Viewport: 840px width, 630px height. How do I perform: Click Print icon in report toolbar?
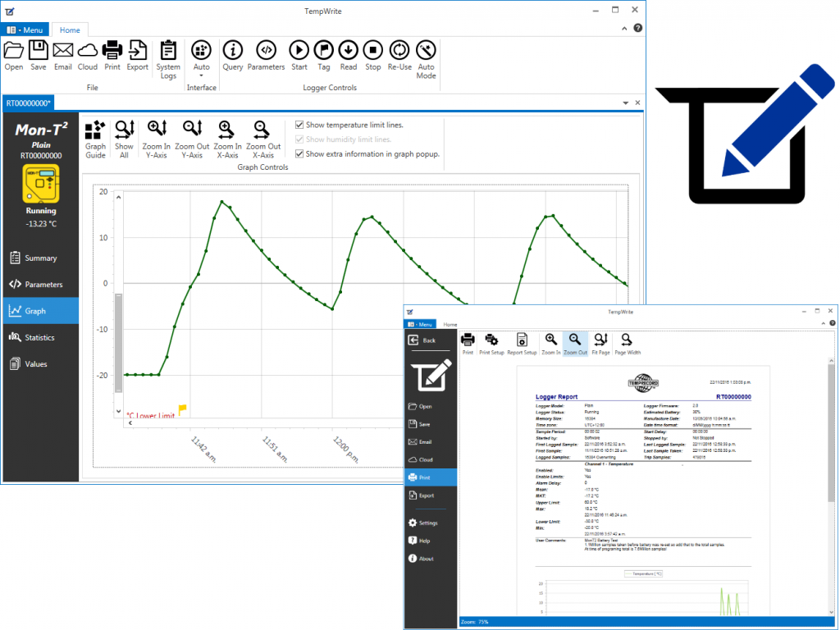click(468, 344)
